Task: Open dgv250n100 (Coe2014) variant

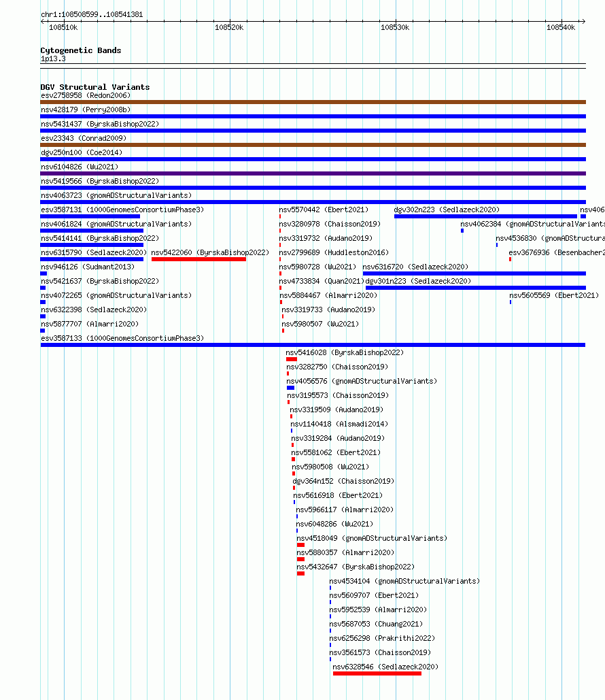Action: tap(82, 152)
